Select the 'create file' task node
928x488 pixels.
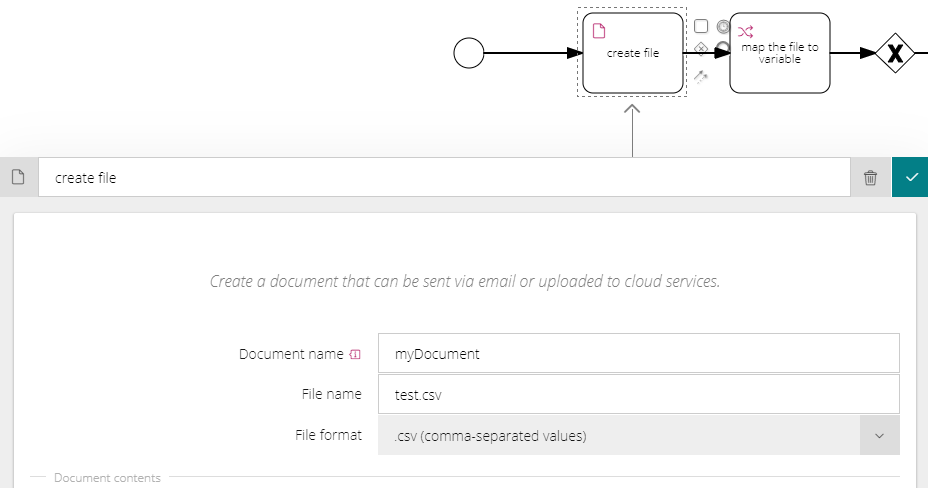pos(633,53)
